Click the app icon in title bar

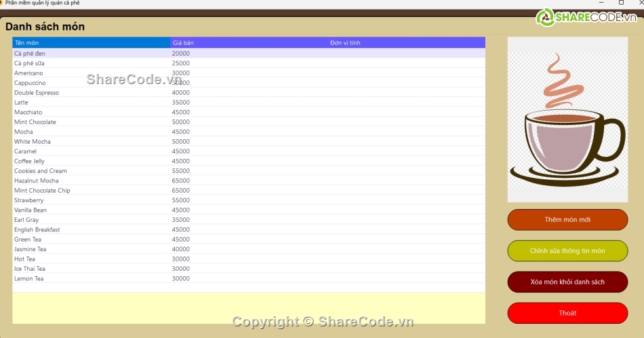click(x=2, y=3)
